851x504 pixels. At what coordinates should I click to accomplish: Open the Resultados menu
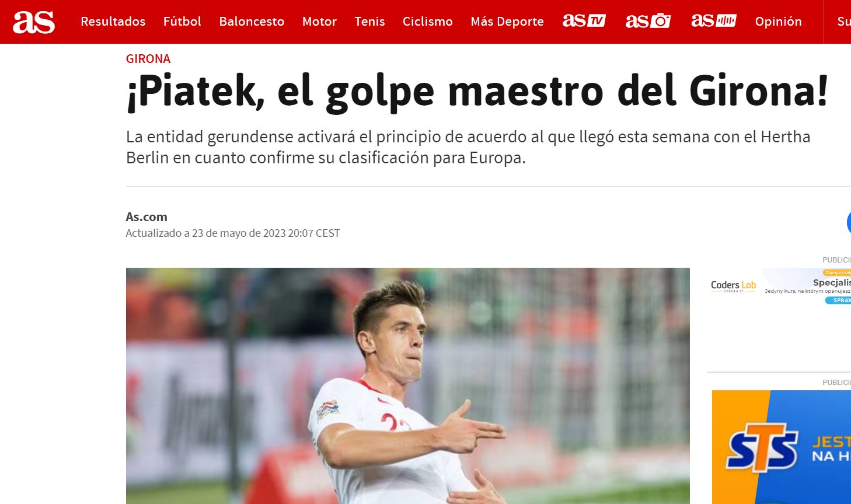[x=113, y=22]
